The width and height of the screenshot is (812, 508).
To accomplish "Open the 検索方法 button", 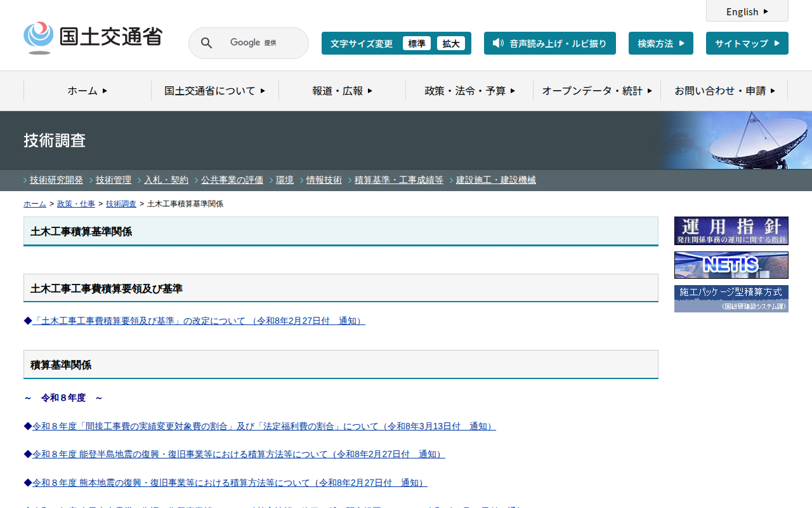I will [660, 43].
